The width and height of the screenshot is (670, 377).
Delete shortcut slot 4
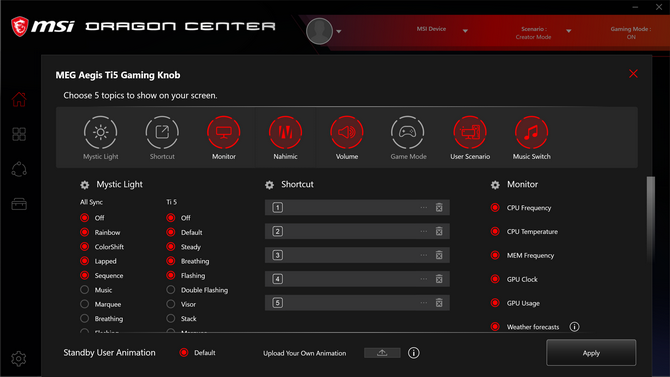pos(439,279)
